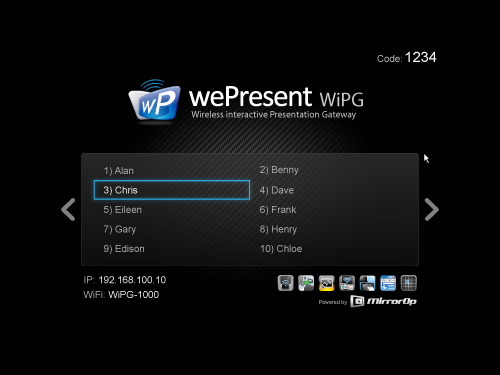The height and width of the screenshot is (375, 500).
Task: Click the WiFi name WiPG-1000
Action: click(x=134, y=295)
